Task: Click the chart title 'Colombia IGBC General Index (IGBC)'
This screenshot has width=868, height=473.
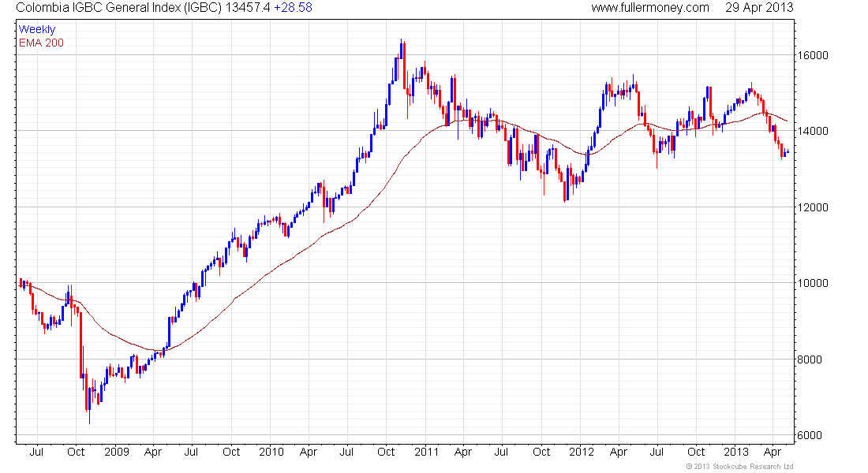Action: coord(119,8)
